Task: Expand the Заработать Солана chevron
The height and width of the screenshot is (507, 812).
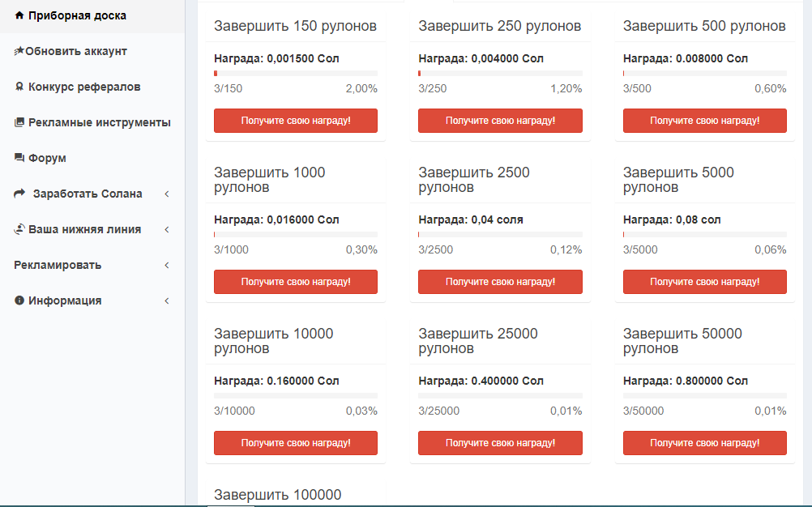Action: click(x=167, y=194)
